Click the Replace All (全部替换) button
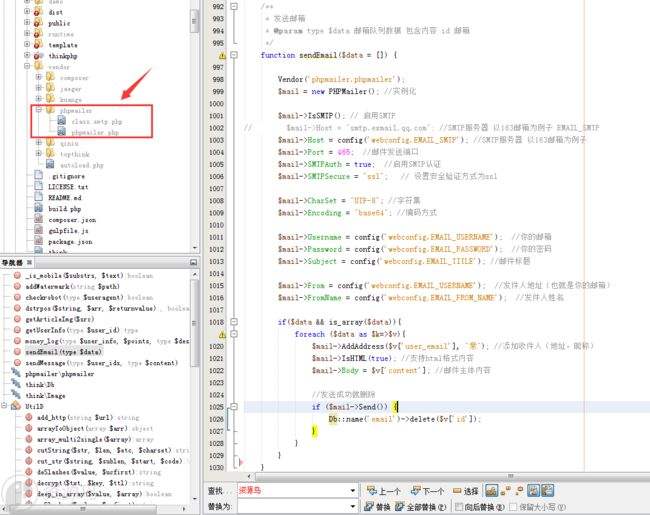650x515 pixels. tap(420, 507)
